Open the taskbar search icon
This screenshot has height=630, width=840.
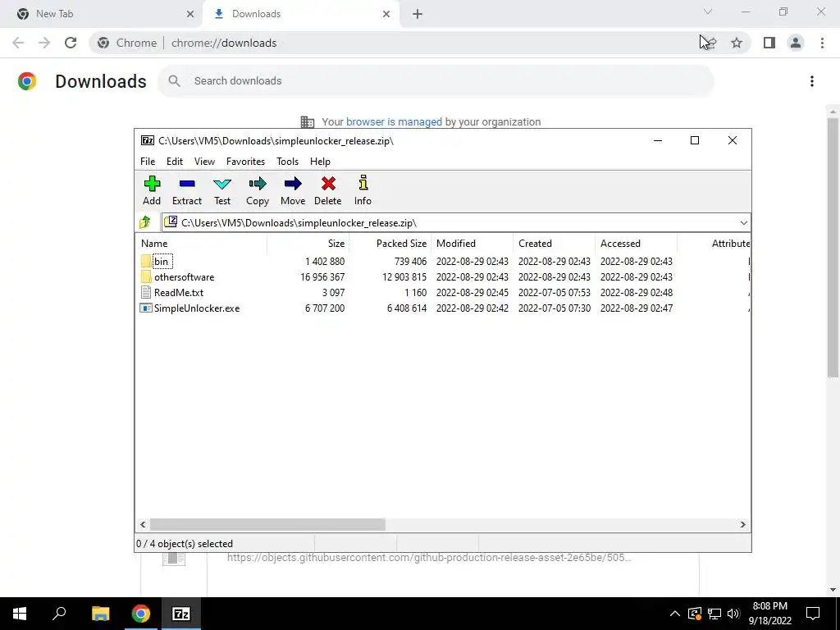(x=59, y=614)
